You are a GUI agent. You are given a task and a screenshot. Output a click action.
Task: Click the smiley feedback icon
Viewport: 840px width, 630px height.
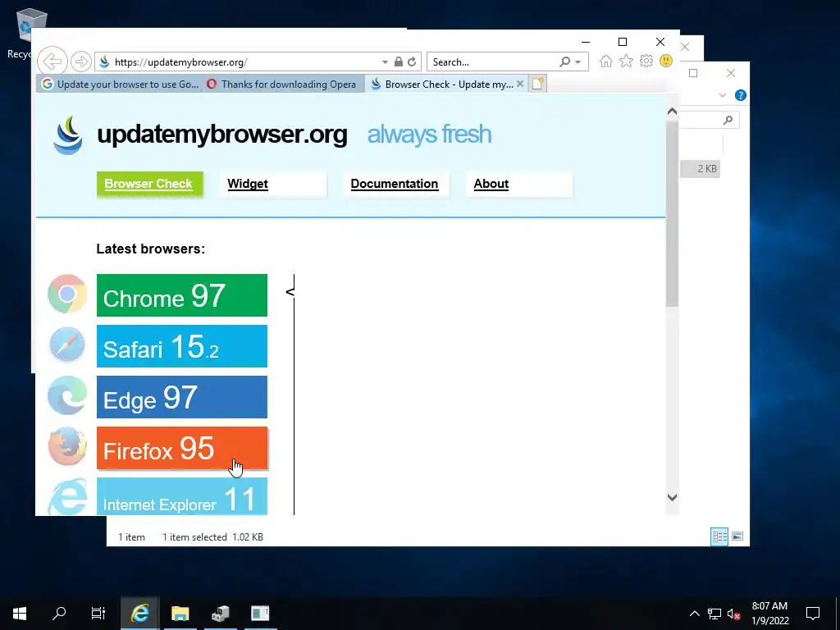tap(666, 61)
